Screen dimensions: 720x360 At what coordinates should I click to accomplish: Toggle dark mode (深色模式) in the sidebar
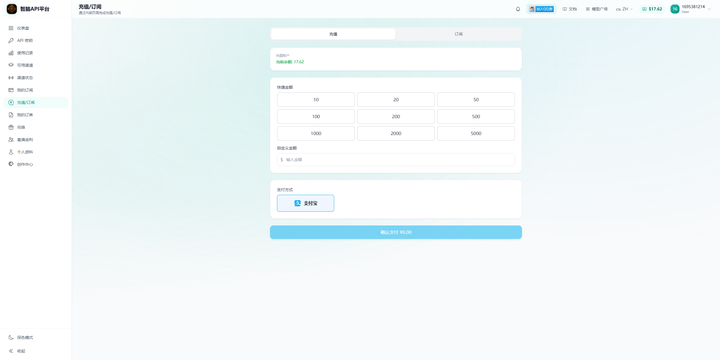(x=36, y=338)
